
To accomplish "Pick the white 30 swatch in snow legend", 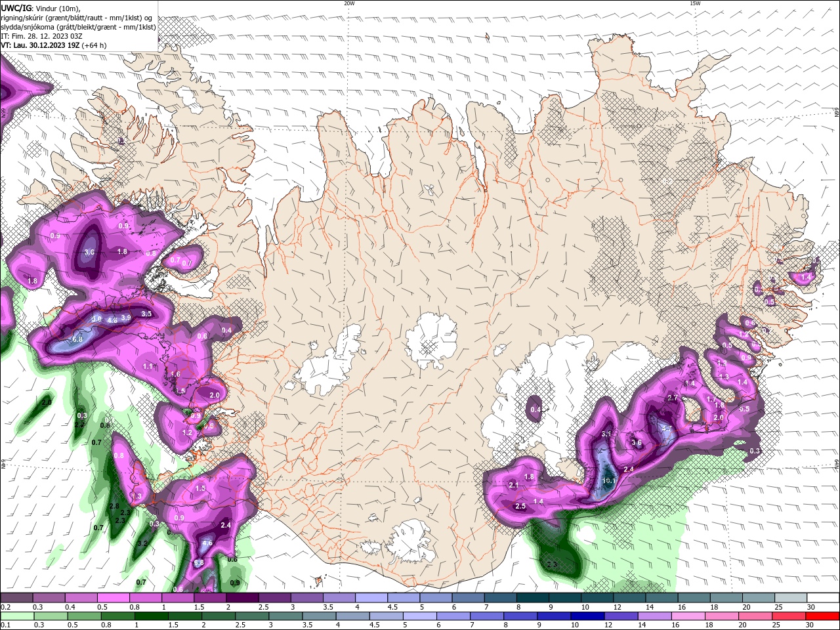I will coord(822,598).
